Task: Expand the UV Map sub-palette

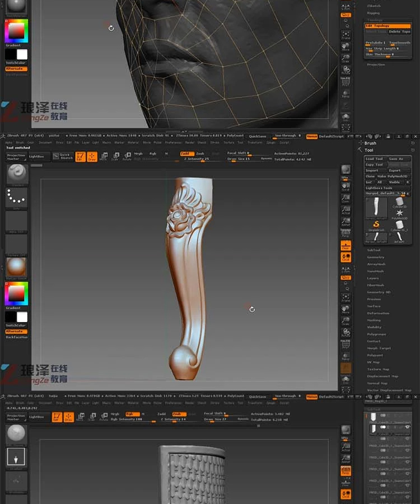Action: tap(374, 362)
